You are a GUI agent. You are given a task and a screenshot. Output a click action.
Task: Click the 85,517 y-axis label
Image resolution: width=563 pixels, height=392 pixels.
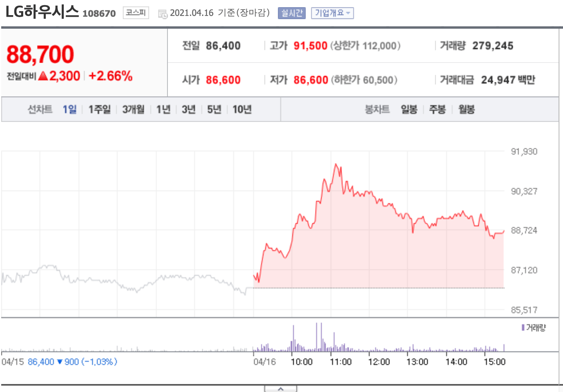click(x=524, y=310)
